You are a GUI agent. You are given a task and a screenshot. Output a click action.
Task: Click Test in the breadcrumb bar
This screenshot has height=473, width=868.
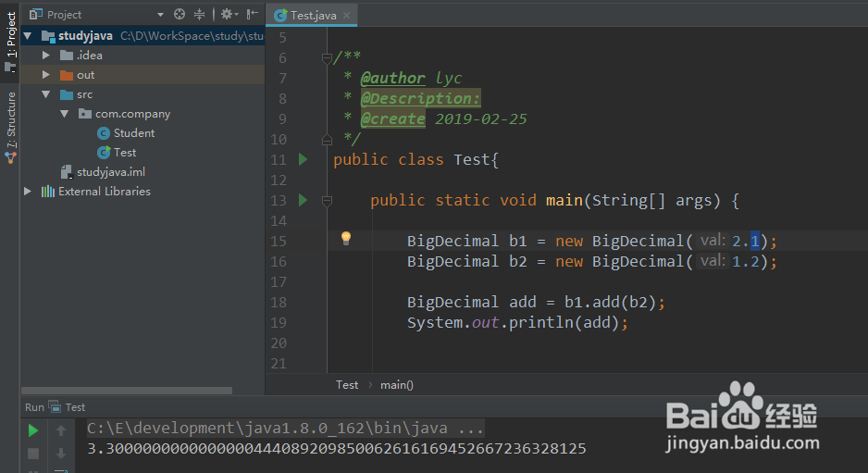coord(347,385)
